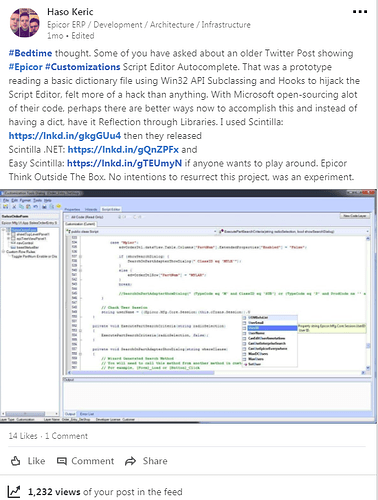Switch to the Properties tab
The height and width of the screenshot is (500, 378).
(x=72, y=209)
